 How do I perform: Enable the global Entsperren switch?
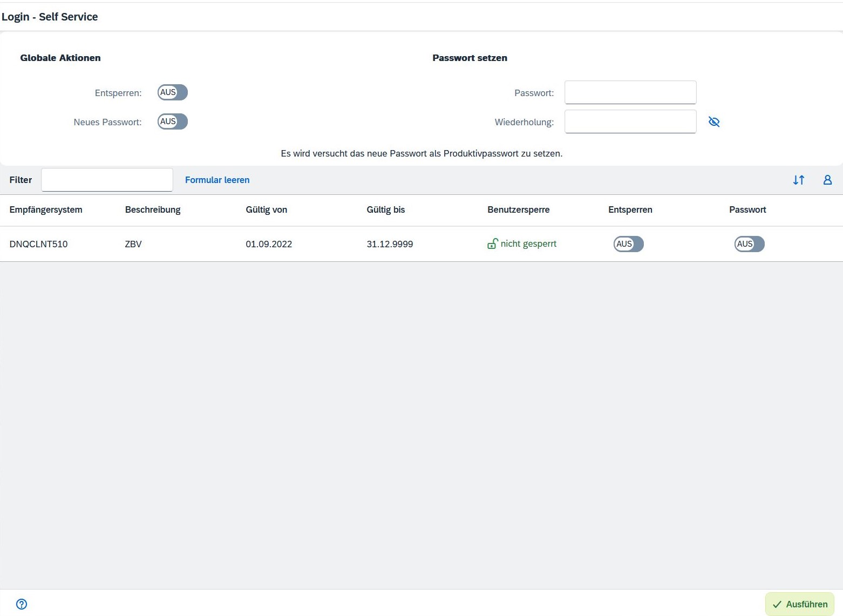tap(173, 92)
